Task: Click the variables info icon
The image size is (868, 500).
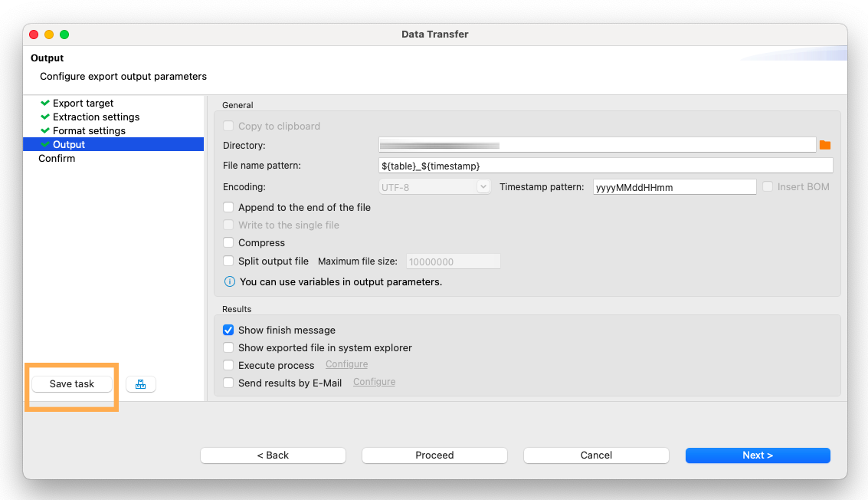Action: (x=229, y=281)
